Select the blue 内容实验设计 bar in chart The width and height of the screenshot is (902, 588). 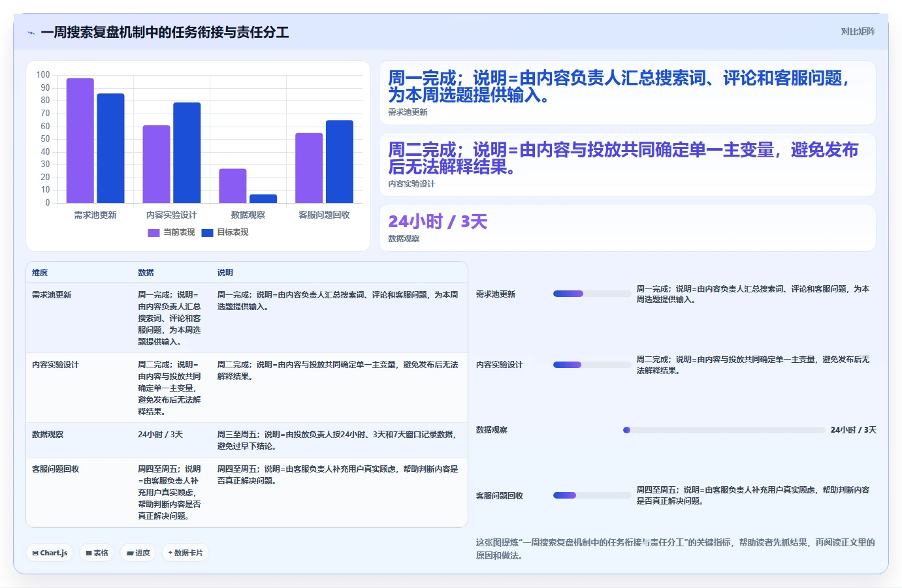tap(187, 153)
